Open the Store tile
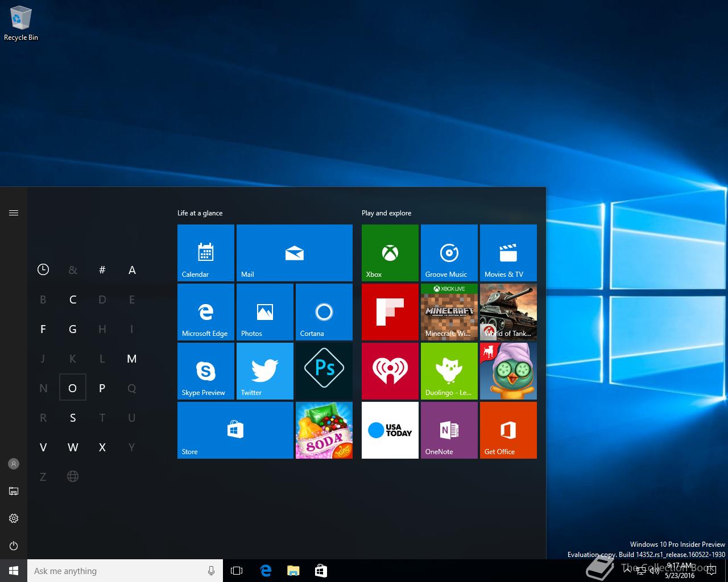 235,430
